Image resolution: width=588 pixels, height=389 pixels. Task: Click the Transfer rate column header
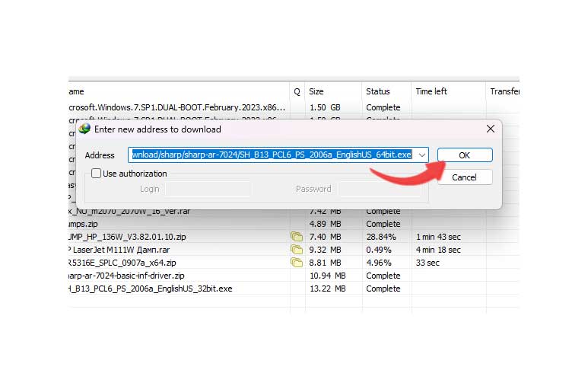(504, 91)
